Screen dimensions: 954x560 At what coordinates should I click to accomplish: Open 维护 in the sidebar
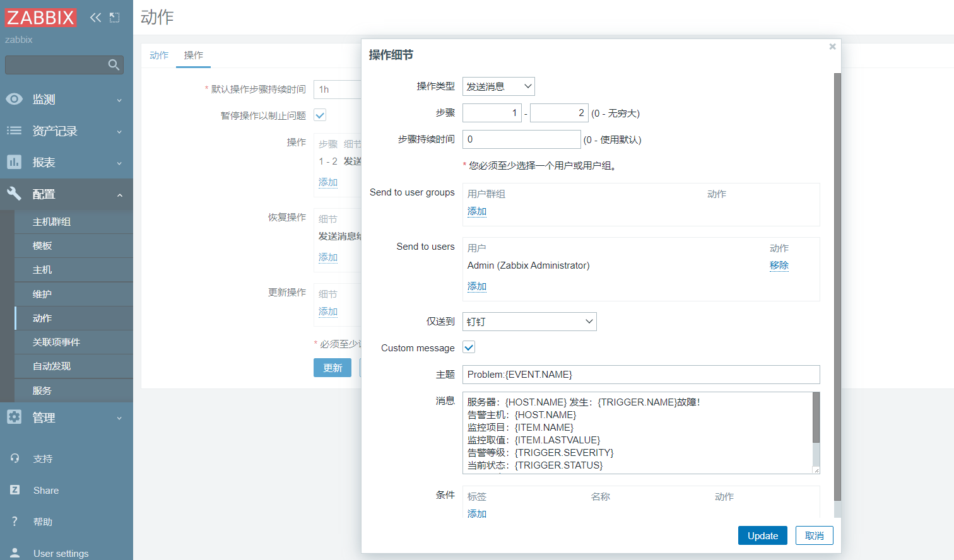73,295
